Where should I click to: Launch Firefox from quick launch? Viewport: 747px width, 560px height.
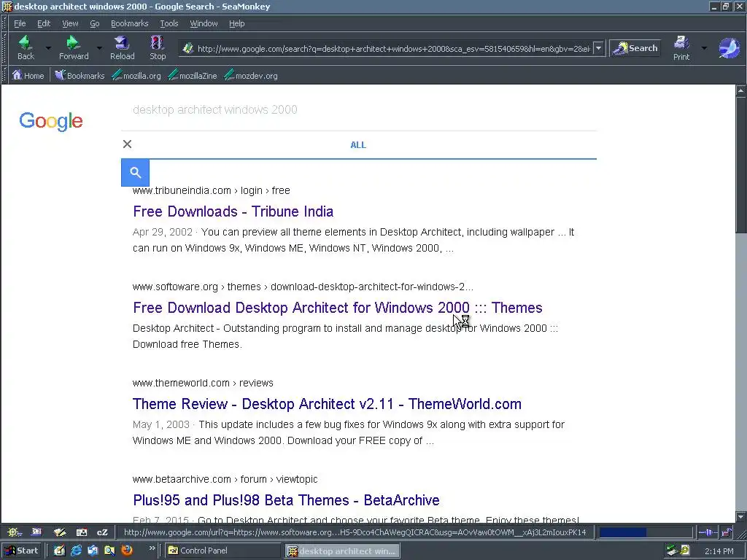point(127,551)
